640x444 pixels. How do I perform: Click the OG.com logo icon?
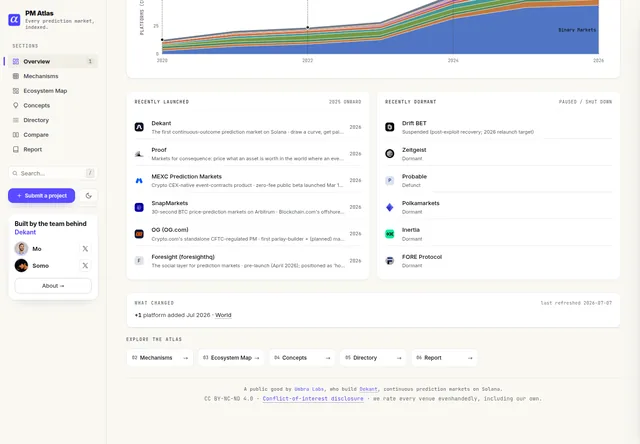[139, 234]
